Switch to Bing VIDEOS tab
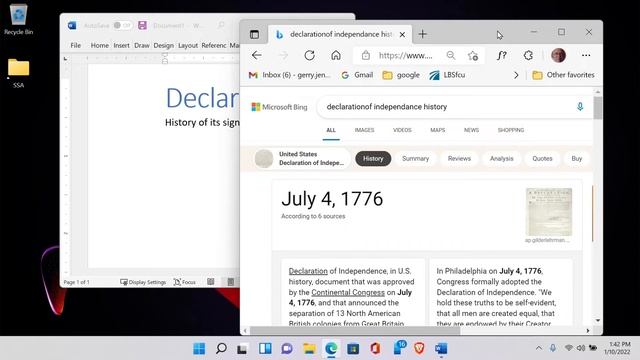640x360 pixels. 402,130
